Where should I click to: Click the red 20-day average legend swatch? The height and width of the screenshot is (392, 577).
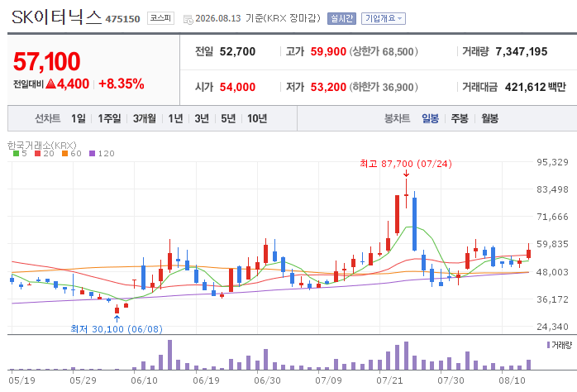click(37, 154)
